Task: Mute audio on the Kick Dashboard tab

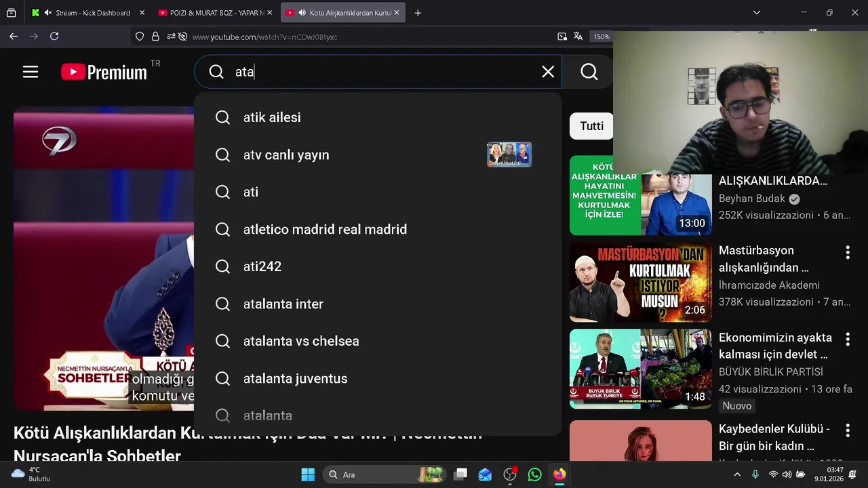Action: [48, 13]
